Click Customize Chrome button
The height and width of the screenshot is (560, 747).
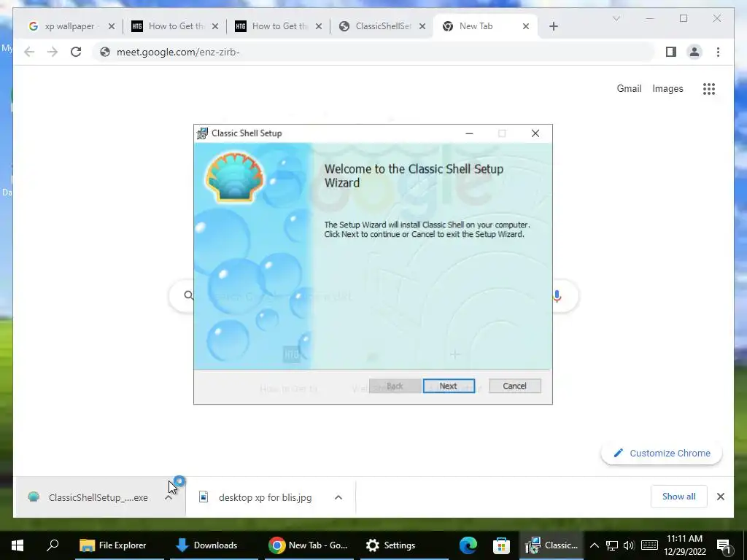(662, 453)
